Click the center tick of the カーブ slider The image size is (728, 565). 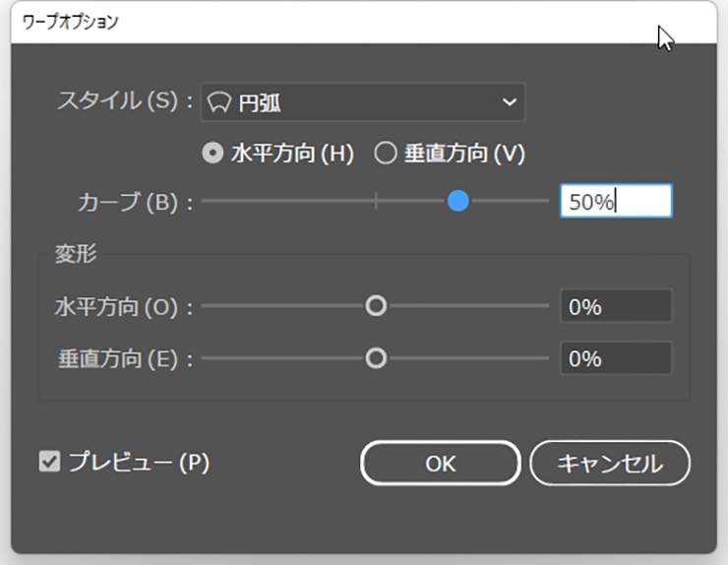pos(376,202)
